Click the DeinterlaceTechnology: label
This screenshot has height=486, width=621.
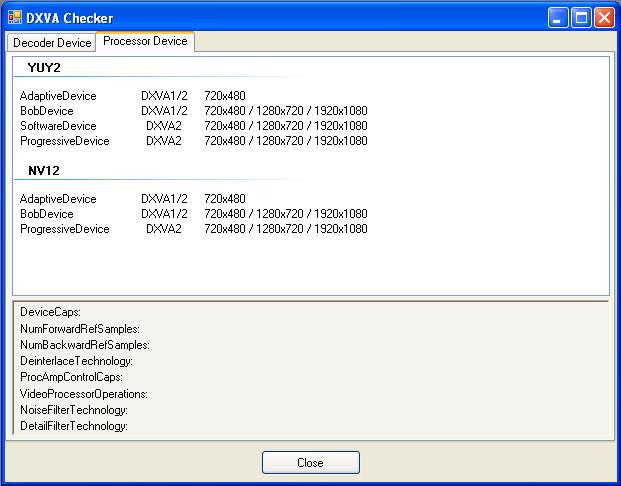[76, 361]
